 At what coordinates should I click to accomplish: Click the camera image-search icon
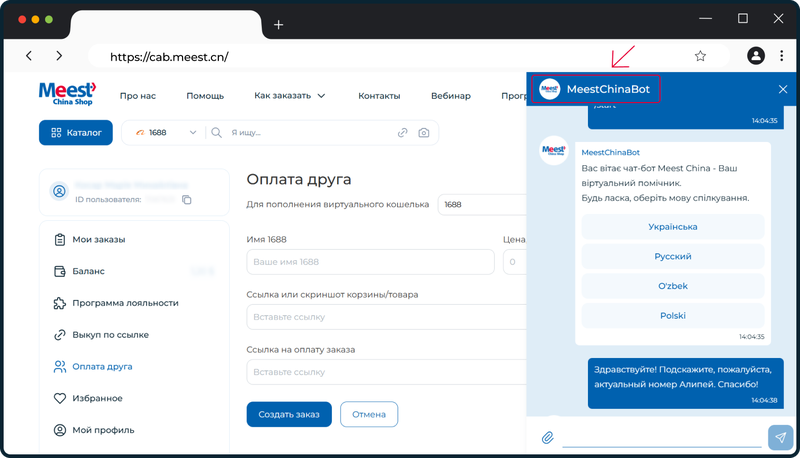423,133
